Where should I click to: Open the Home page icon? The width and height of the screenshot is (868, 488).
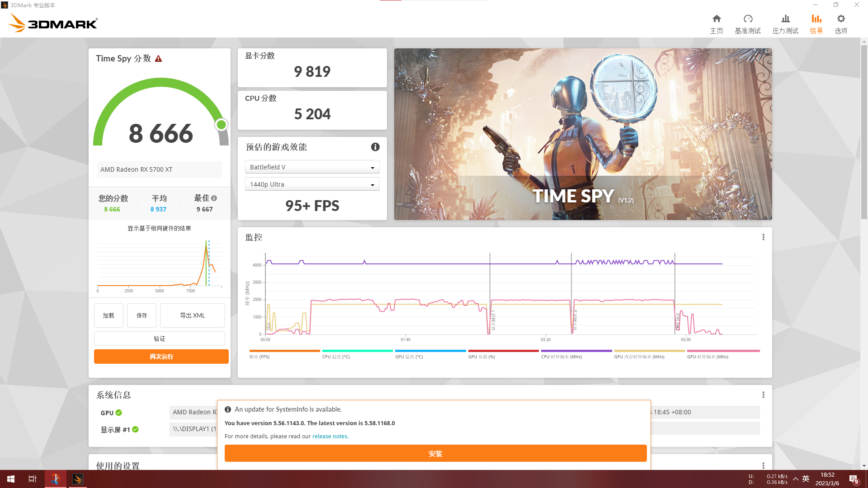click(717, 19)
